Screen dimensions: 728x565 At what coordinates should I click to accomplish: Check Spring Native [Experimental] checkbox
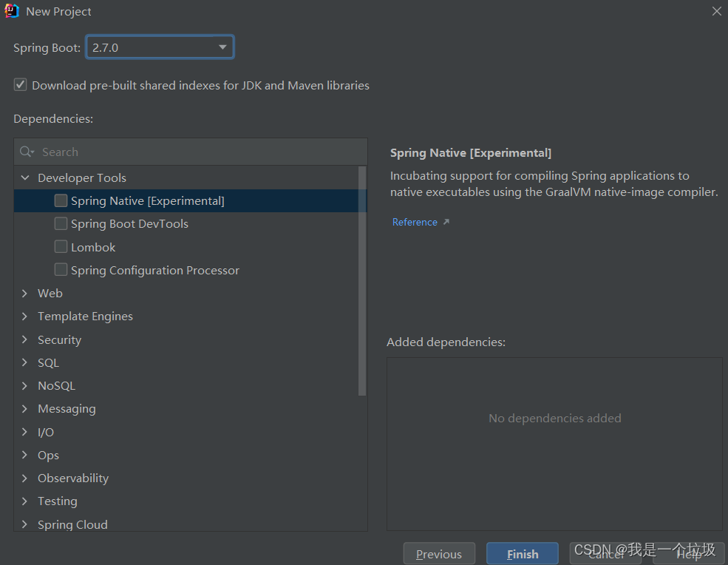coord(61,200)
